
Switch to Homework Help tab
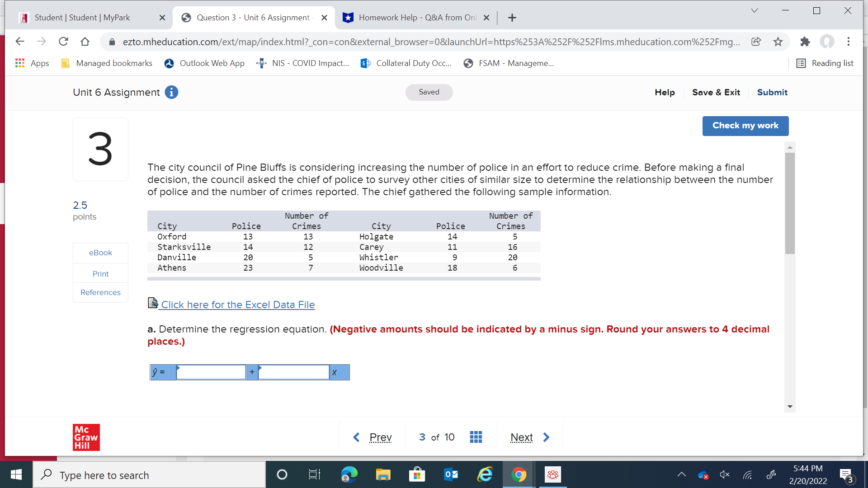click(x=416, y=18)
